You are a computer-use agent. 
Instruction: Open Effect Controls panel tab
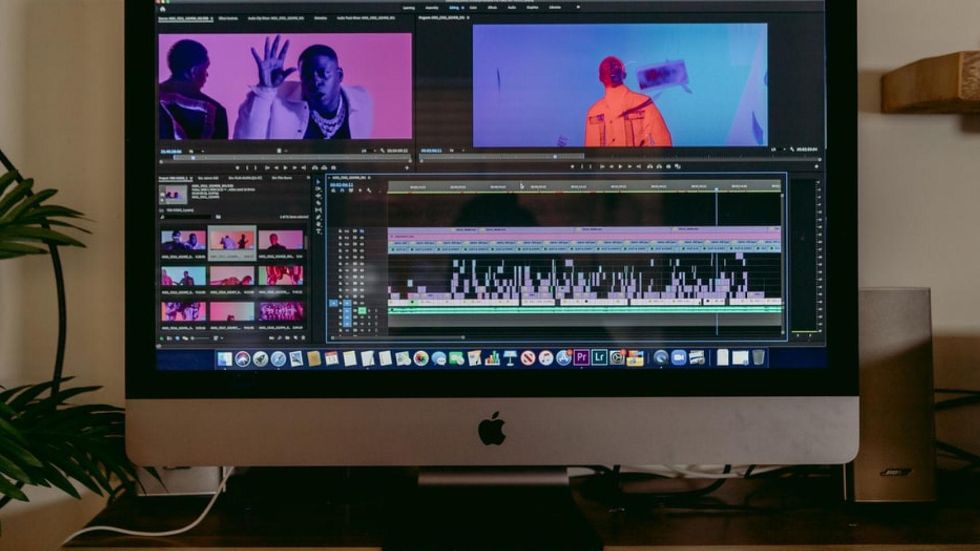[x=228, y=18]
